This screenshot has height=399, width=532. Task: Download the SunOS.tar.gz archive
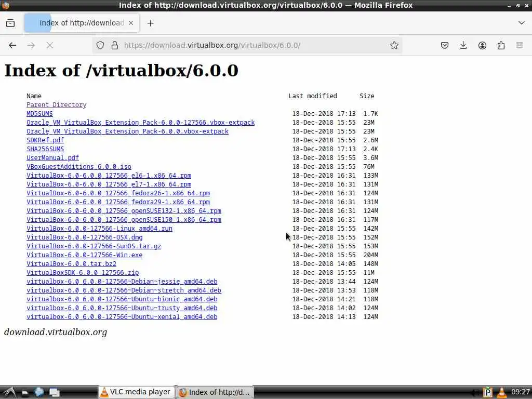(x=94, y=246)
